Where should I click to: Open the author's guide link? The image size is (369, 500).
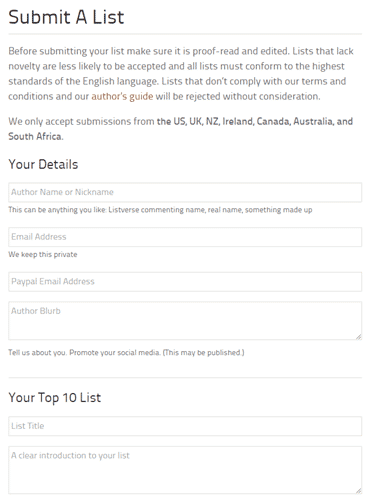tap(122, 96)
